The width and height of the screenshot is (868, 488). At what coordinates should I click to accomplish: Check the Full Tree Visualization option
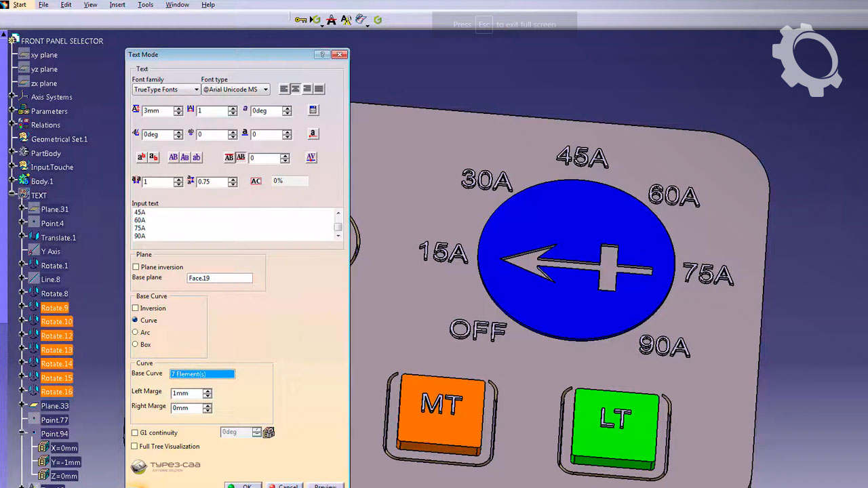pyautogui.click(x=134, y=447)
